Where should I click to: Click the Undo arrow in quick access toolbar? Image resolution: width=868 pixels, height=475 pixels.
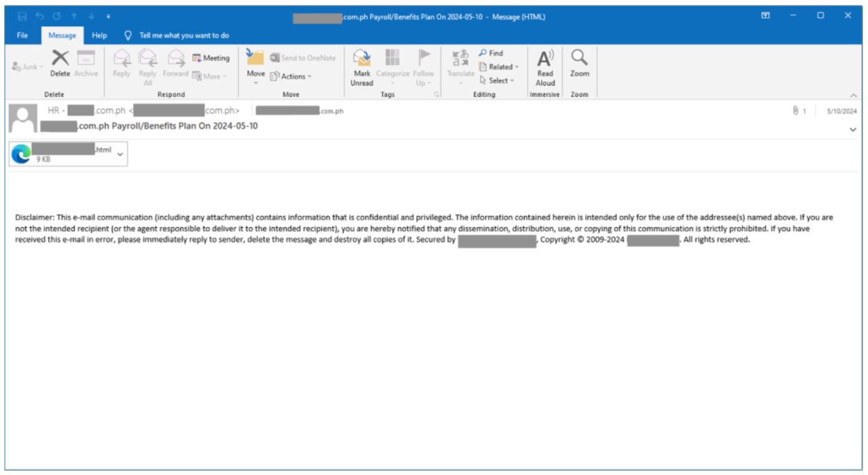tap(39, 16)
